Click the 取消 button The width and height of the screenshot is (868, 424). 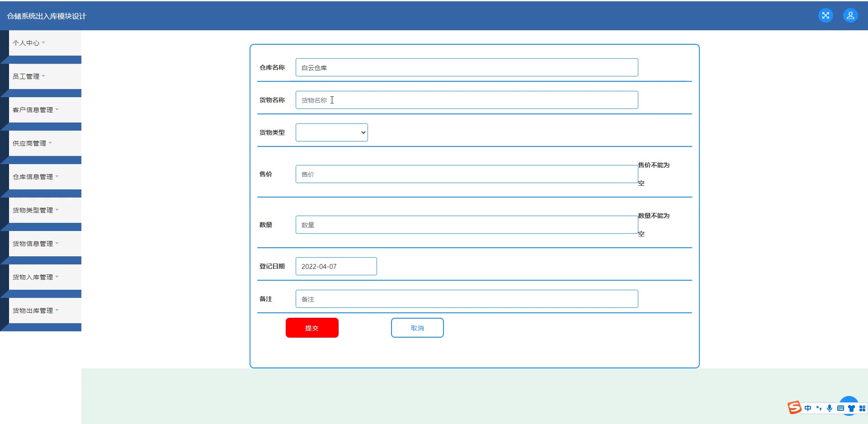pos(417,328)
